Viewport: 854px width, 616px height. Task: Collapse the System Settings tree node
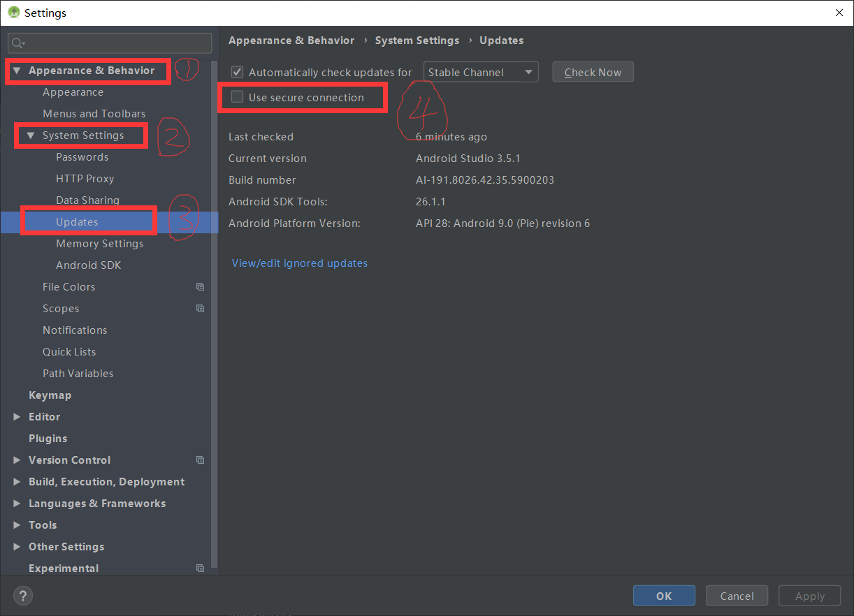tap(31, 135)
